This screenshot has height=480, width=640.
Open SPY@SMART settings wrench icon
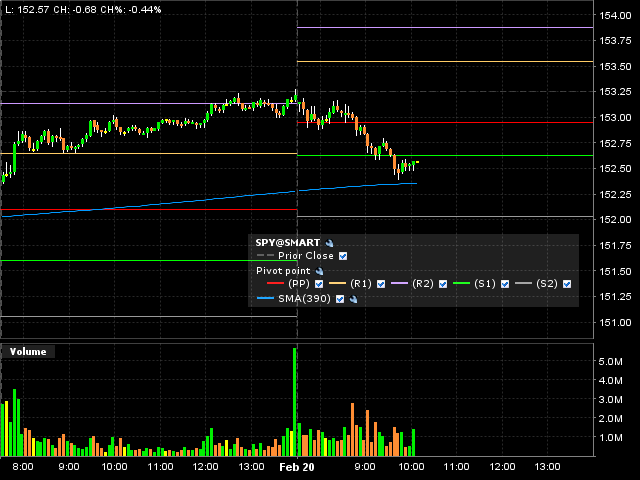pos(329,243)
